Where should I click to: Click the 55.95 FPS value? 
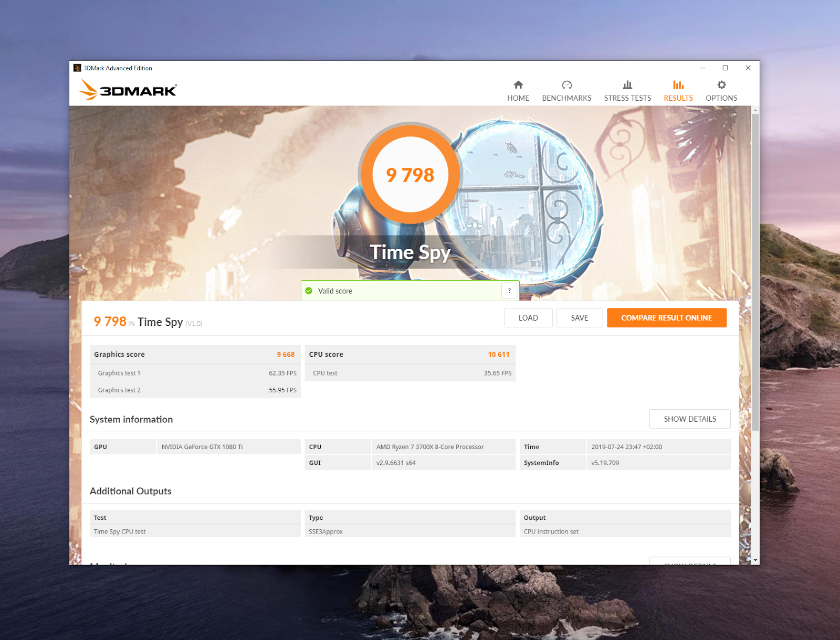click(282, 390)
